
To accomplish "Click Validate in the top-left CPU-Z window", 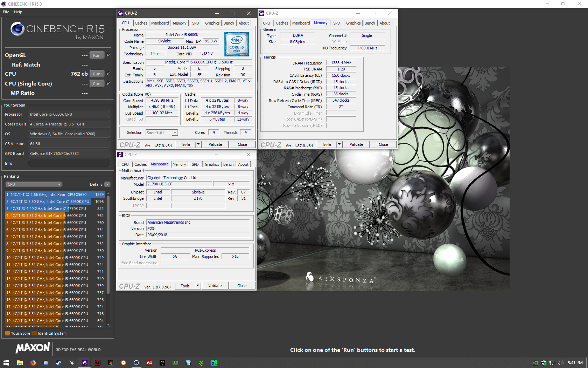I will [x=215, y=144].
